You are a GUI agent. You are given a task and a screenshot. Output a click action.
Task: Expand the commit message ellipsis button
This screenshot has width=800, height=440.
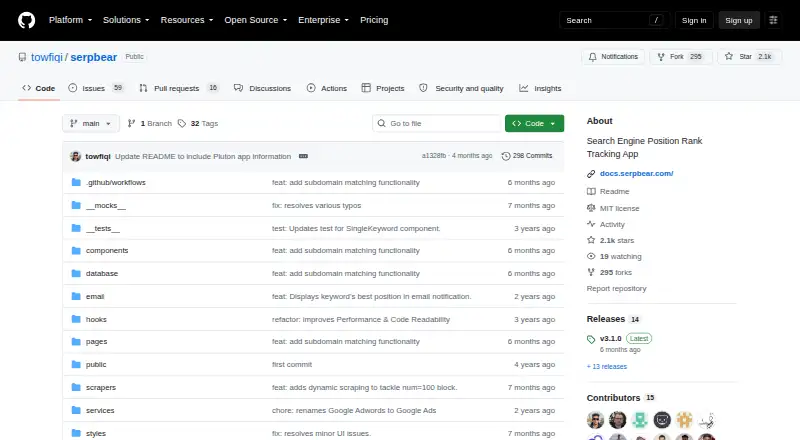pos(303,156)
